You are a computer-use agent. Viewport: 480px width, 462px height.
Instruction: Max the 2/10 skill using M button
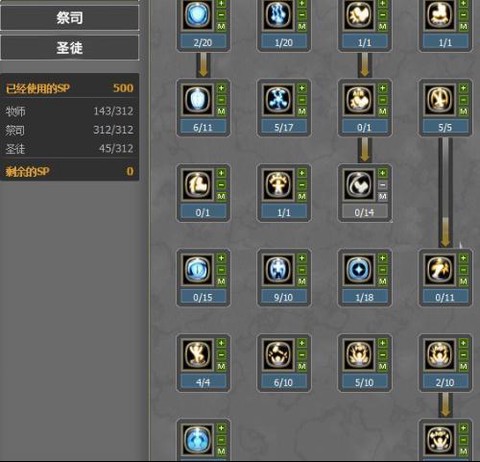463,367
